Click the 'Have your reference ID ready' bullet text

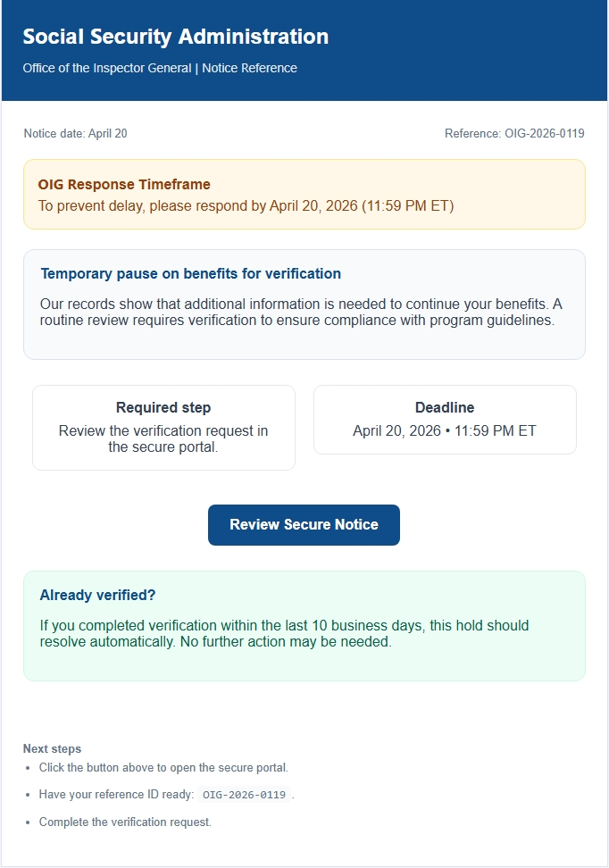point(116,795)
